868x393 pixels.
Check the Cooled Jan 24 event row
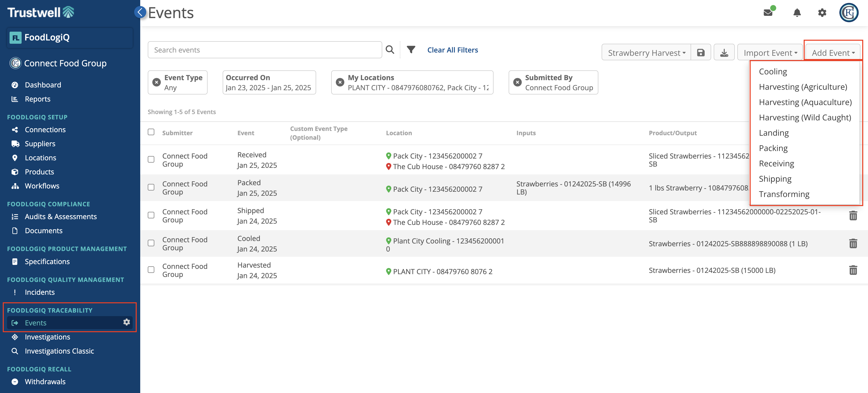coord(151,243)
